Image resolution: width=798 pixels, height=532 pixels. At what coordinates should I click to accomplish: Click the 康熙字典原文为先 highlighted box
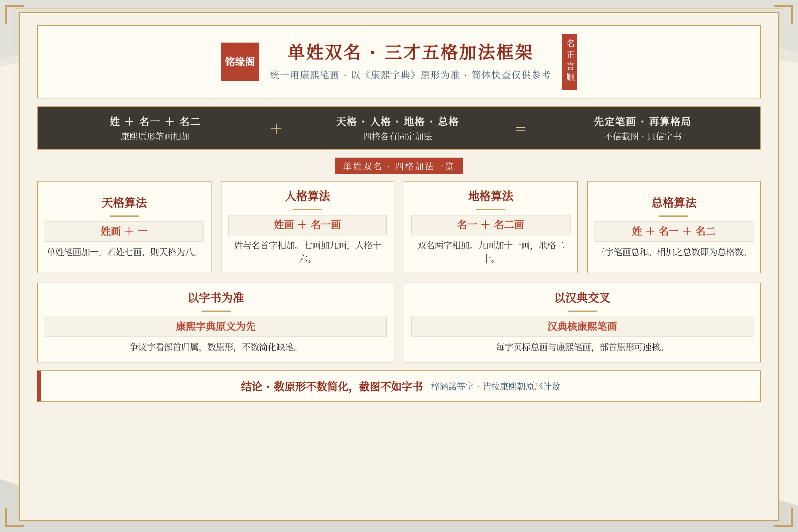[x=216, y=327]
